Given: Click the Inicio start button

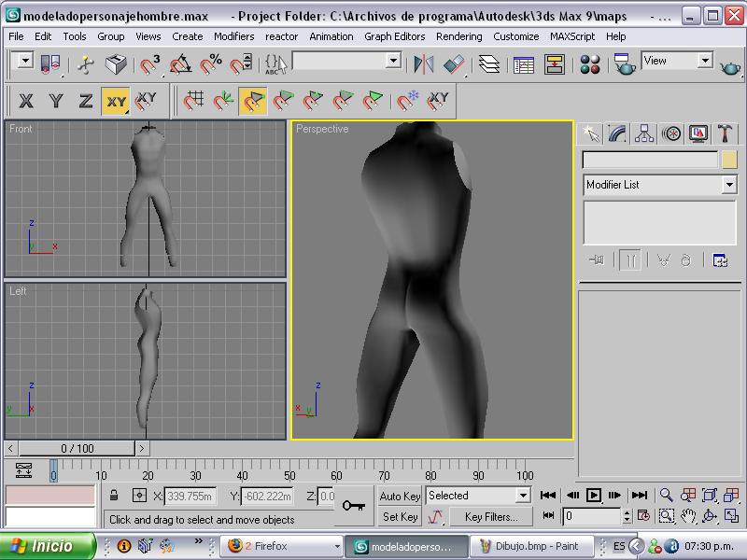Looking at the screenshot, I should [47, 546].
